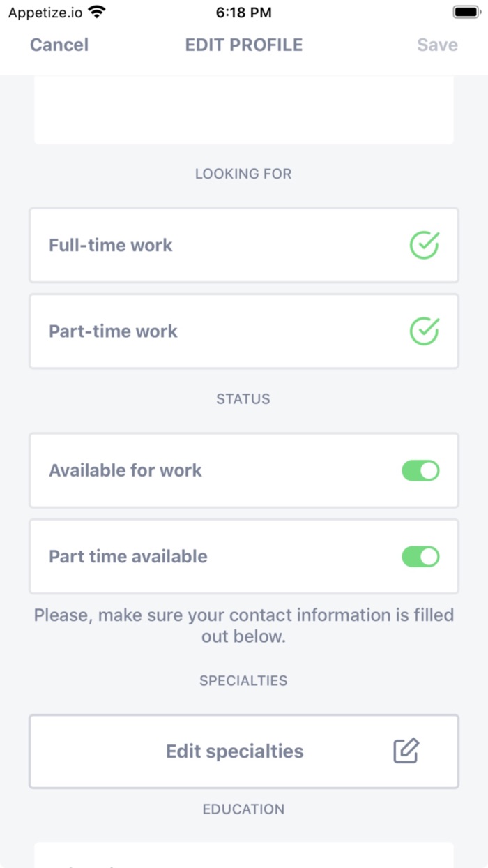Screen dimensions: 488x868
Task: Click the LOOKING FOR section header
Action: [243, 174]
